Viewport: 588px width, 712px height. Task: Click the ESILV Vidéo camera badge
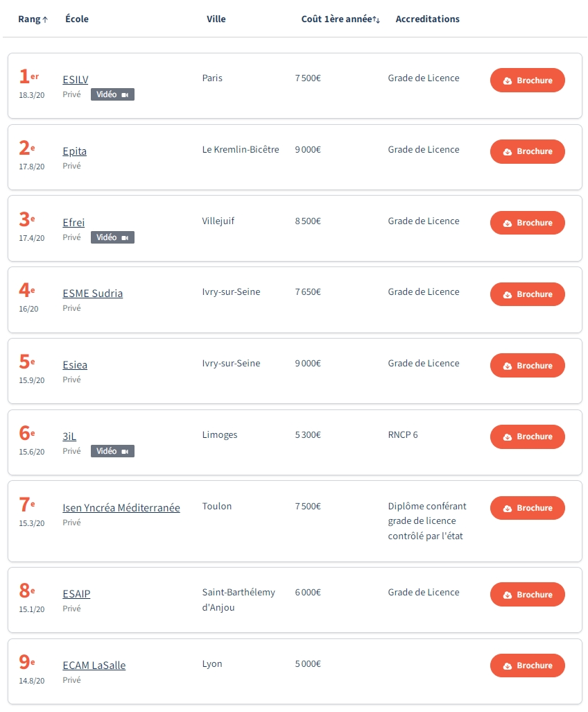(112, 94)
